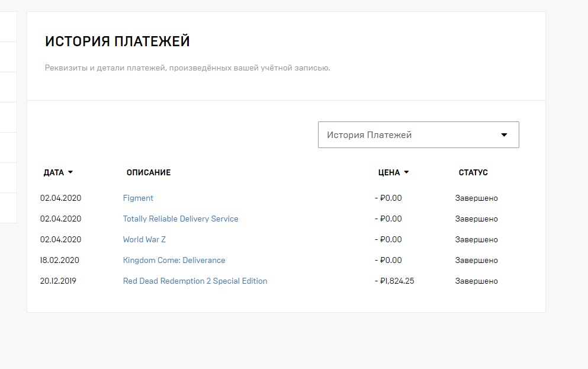Click the ИСТОРИЯ ПЛАТЕЖЕЙ page heading

pos(117,42)
